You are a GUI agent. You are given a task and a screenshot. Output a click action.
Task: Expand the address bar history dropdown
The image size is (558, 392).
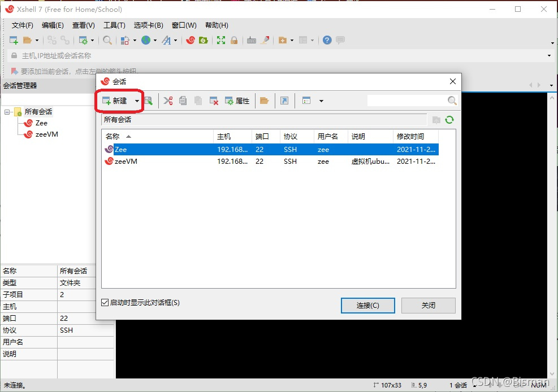[x=549, y=55]
